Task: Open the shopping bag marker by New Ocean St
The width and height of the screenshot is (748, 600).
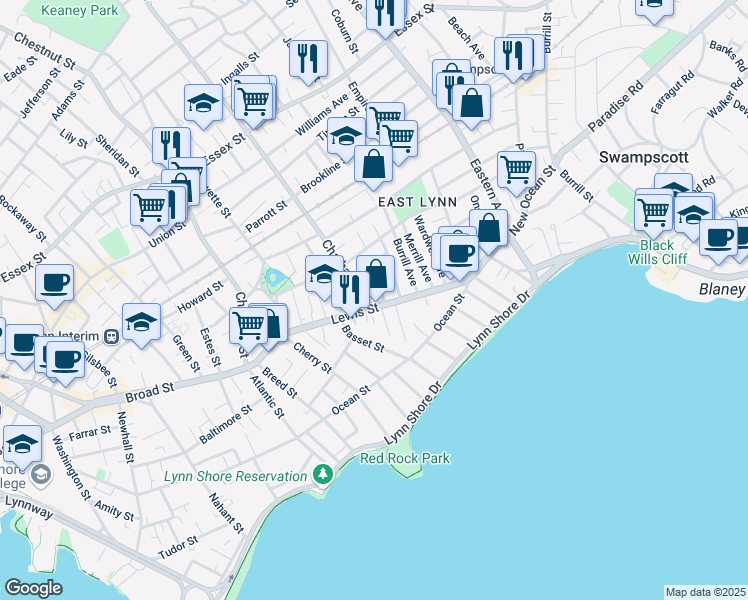Action: [488, 228]
